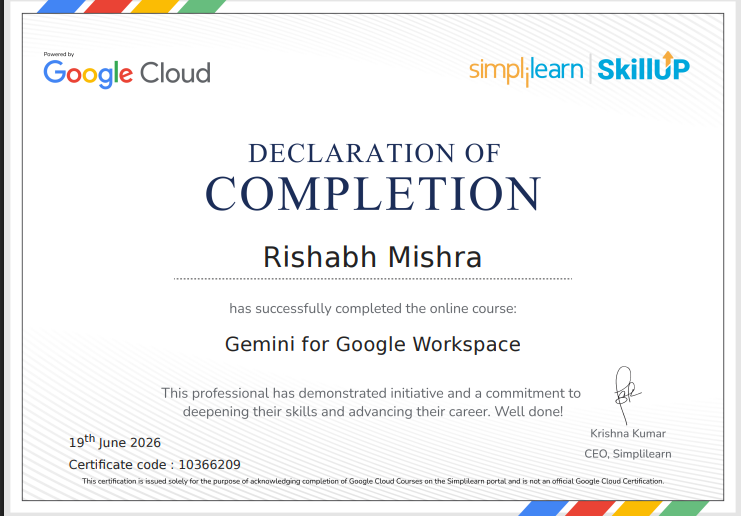Click the handwritten signature above Krishna Kumar
The image size is (741, 516).
click(627, 396)
